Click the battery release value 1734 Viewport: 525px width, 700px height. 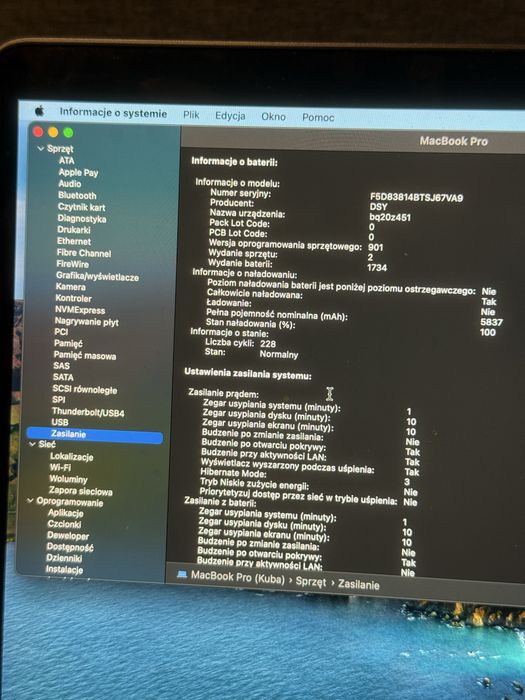coord(377,267)
